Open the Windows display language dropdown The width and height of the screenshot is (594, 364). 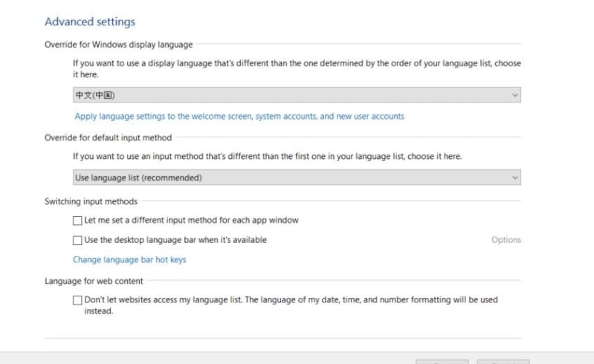[x=297, y=95]
